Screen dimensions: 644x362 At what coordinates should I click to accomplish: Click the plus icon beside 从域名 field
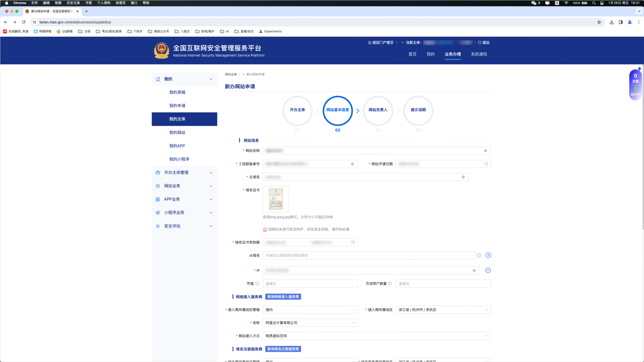tap(488, 255)
